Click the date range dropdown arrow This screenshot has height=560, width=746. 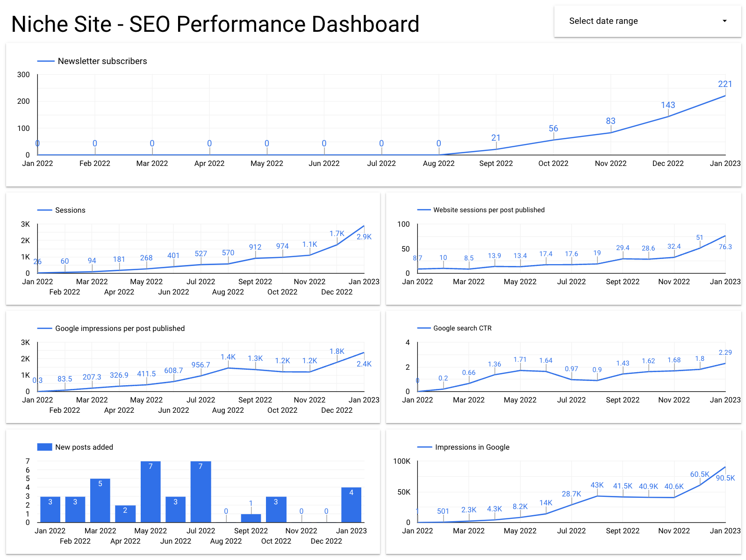[724, 21]
